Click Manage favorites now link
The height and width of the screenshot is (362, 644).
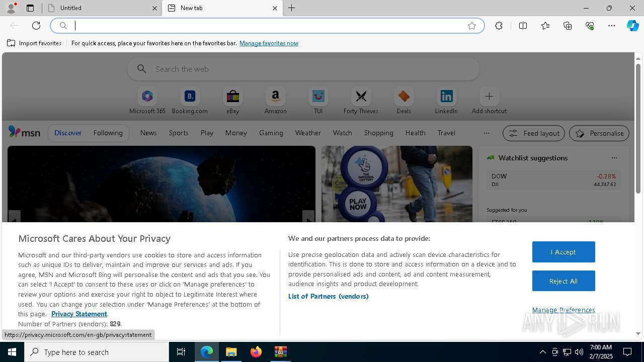[x=269, y=43]
